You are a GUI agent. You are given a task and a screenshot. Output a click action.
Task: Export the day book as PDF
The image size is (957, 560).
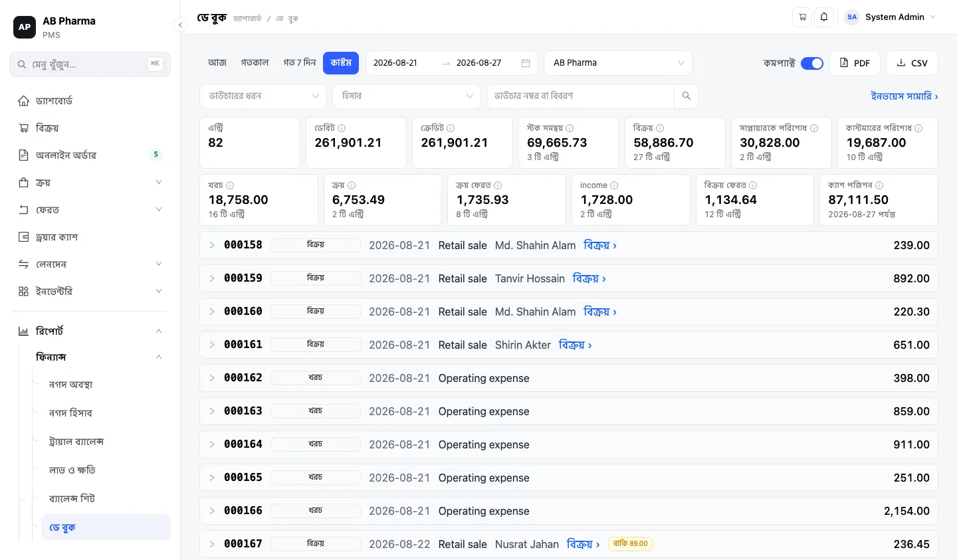(x=855, y=63)
